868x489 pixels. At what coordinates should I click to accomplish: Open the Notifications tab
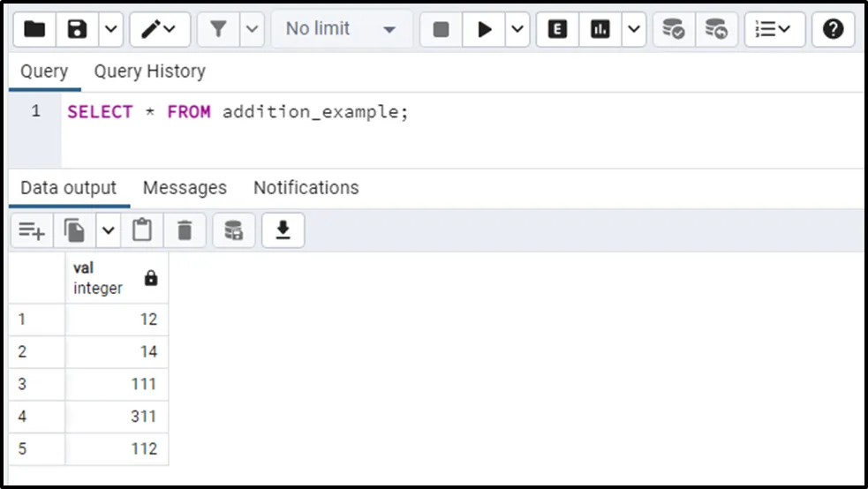pos(306,188)
